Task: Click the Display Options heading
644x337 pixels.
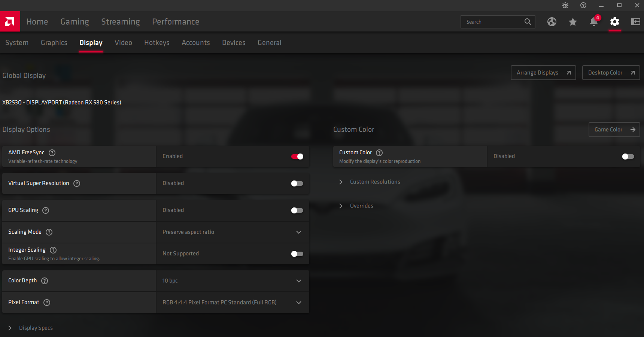Action: click(x=26, y=130)
